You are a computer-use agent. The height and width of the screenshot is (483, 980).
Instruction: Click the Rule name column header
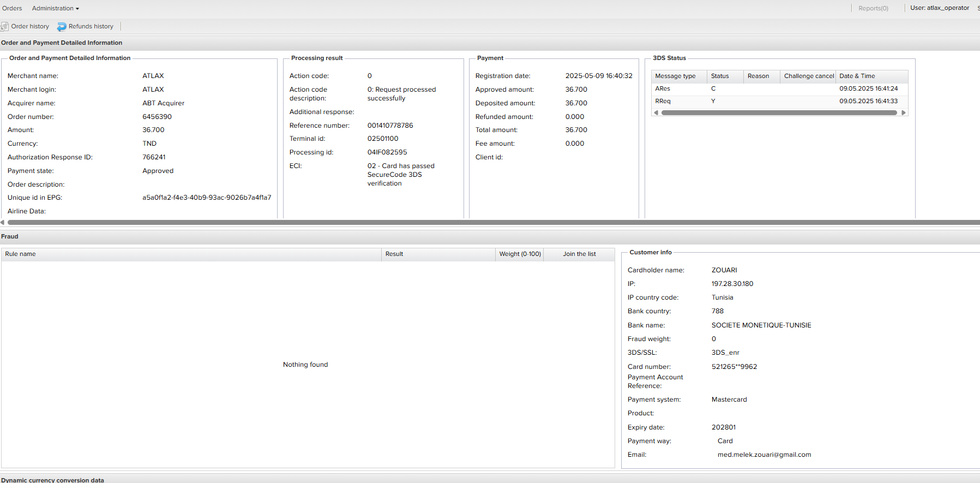pos(191,254)
